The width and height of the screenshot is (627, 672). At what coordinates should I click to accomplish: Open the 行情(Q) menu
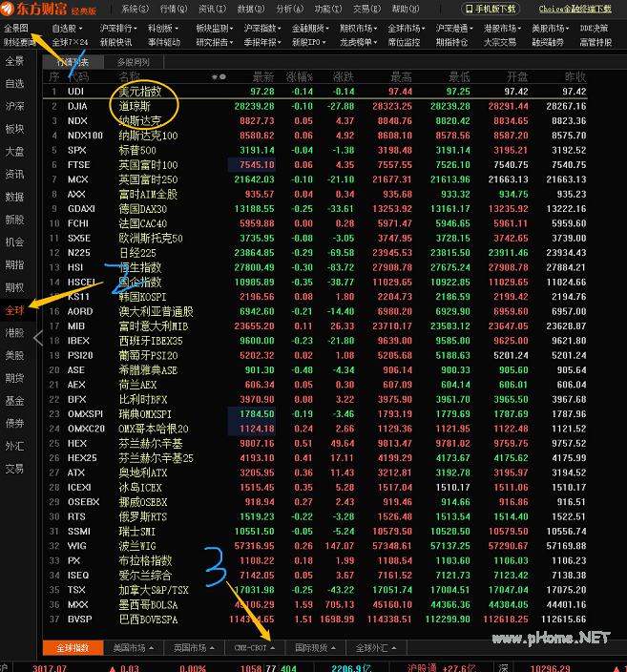pos(174,9)
